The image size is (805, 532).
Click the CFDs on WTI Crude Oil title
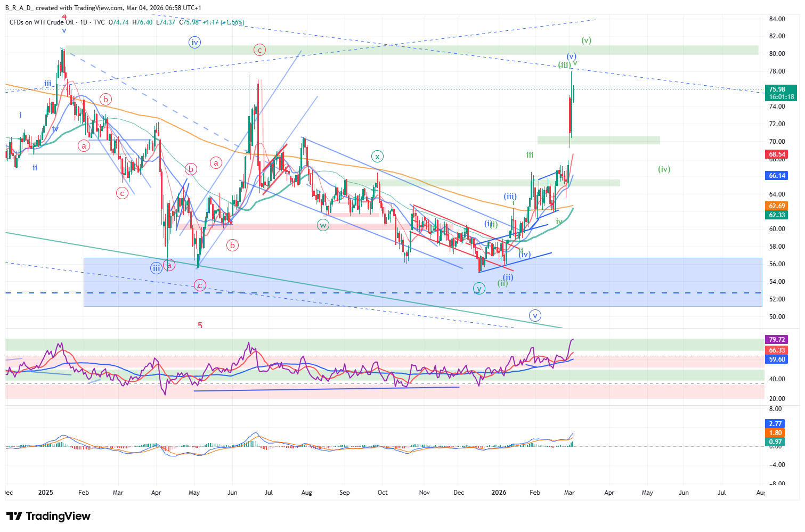click(x=42, y=22)
